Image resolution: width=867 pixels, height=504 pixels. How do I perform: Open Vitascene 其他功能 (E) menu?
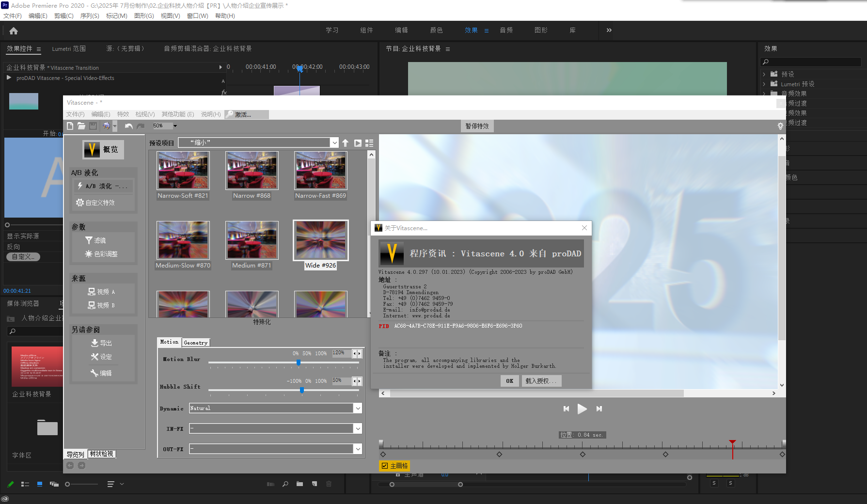coord(178,114)
